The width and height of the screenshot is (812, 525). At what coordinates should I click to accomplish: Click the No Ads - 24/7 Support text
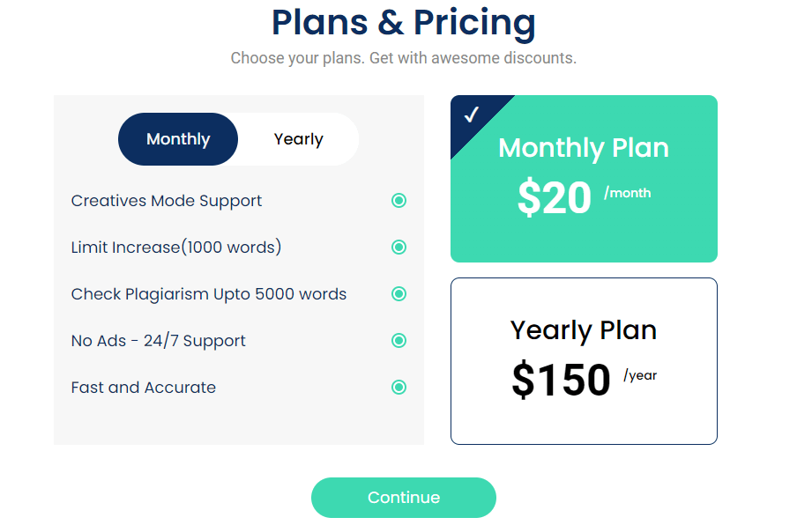[x=158, y=341]
